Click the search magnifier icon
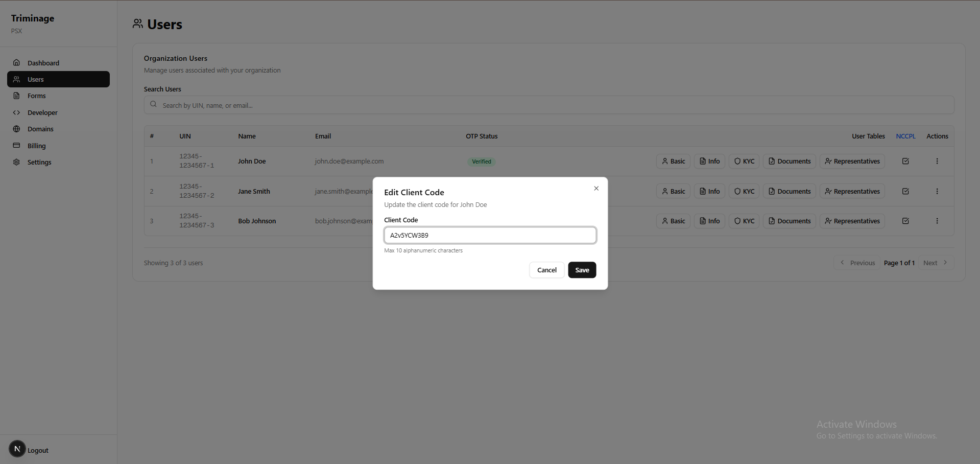Image resolution: width=980 pixels, height=464 pixels. (153, 105)
